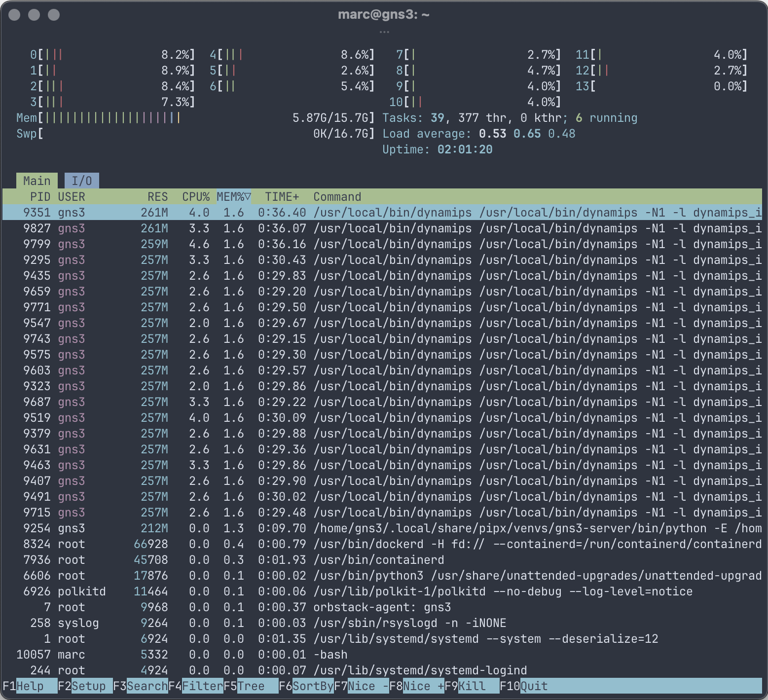Select process row with PID 9407
Image resolution: width=768 pixels, height=700 pixels.
[x=382, y=480]
